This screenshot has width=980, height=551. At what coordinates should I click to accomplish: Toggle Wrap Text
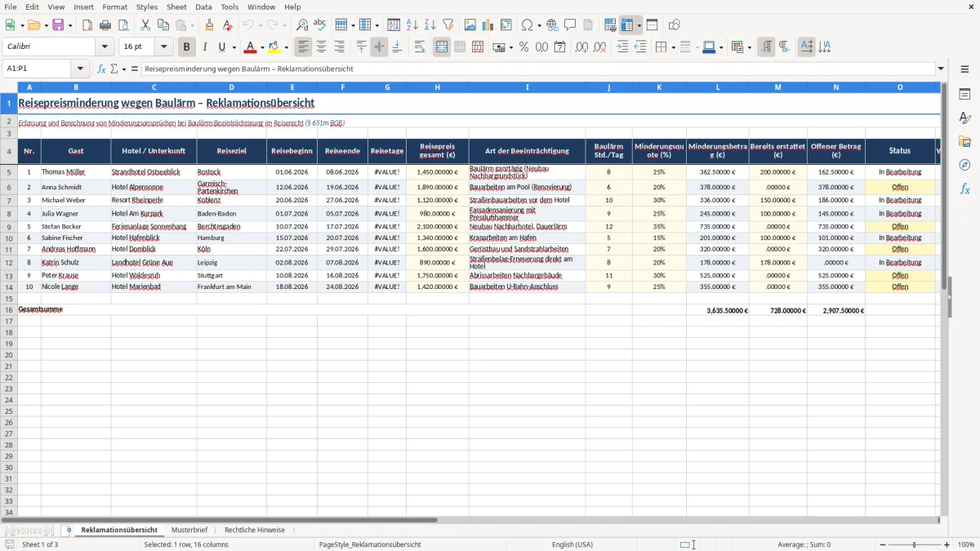point(420,47)
